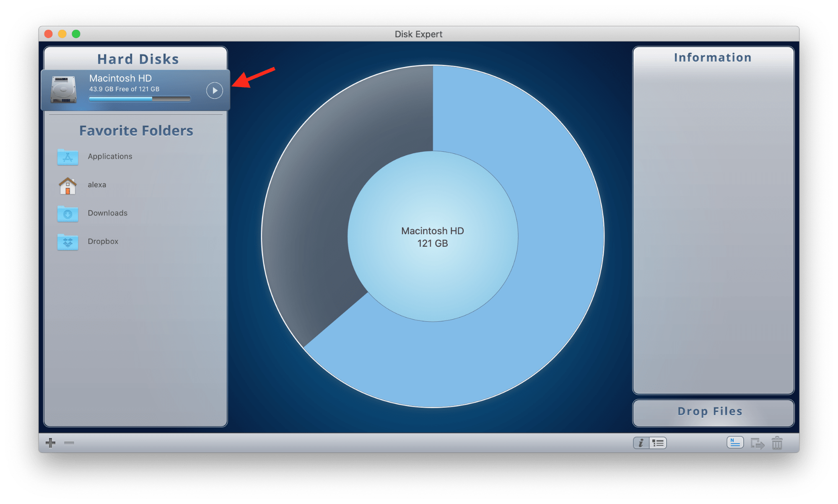
Task: Open the Dropbox folder icon
Action: (67, 242)
